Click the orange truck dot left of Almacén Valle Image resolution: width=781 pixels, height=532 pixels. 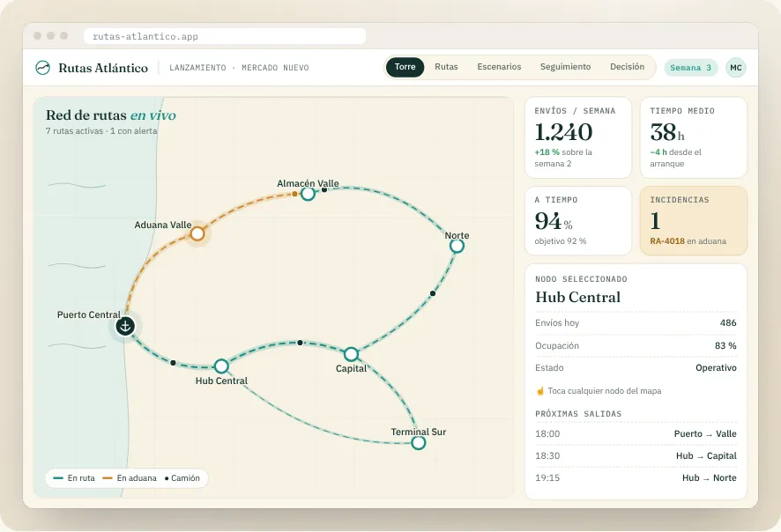295,194
